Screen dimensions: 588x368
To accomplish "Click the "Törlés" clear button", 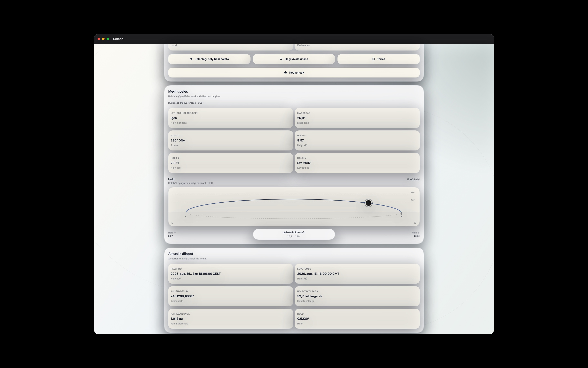I will (x=378, y=59).
